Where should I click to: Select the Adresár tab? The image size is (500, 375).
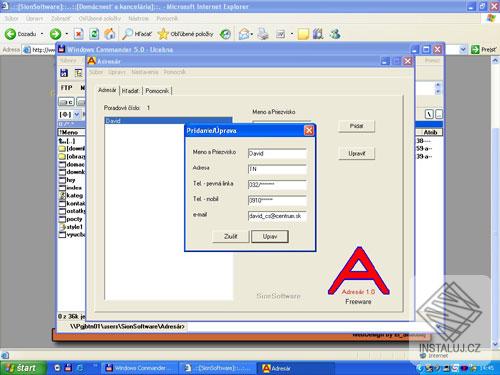tap(107, 90)
